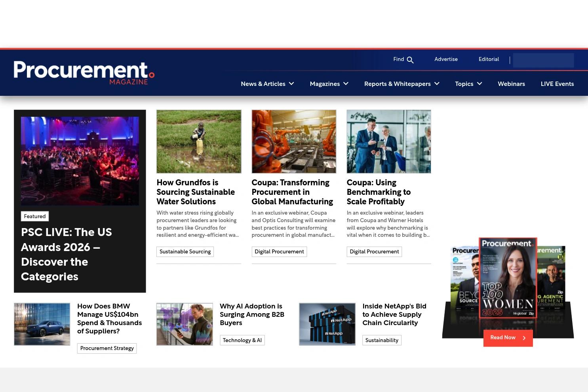588x392 pixels.
Task: Open the PSC LIVE US Awards 2026 headline
Action: (x=67, y=254)
